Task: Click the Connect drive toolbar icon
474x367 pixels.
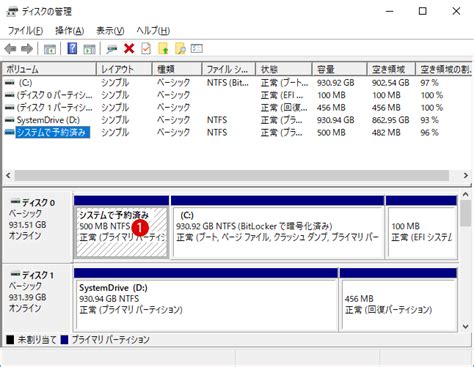Action: point(112,49)
